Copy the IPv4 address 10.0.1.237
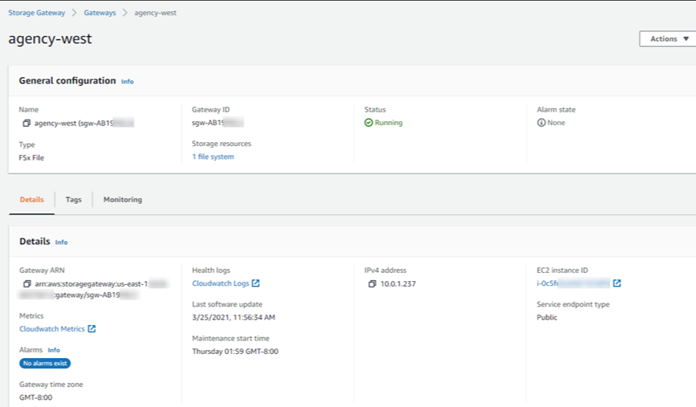Viewport: 696px width, 407px height. [371, 284]
